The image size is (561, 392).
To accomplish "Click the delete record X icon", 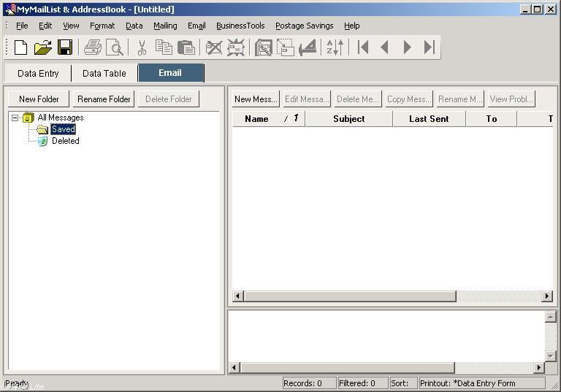I will tap(214, 47).
